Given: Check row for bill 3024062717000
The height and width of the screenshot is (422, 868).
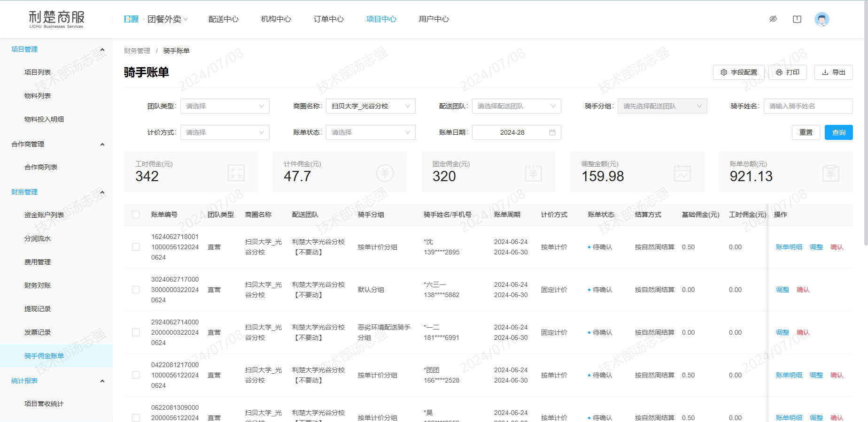Looking at the screenshot, I should coord(136,290).
